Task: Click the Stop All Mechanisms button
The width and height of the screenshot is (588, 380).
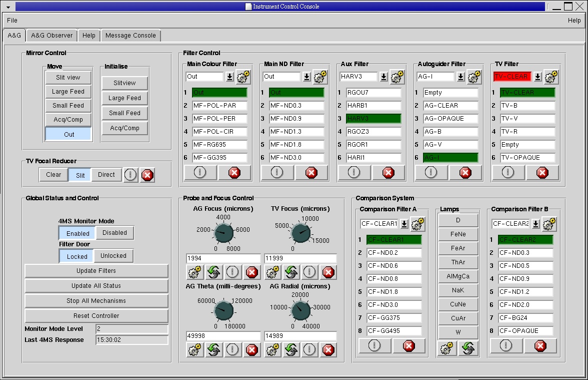Action: coord(96,301)
